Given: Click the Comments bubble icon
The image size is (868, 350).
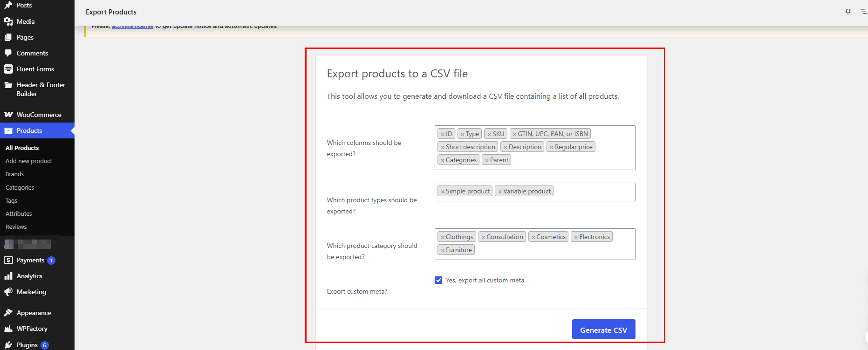Looking at the screenshot, I should tap(8, 53).
